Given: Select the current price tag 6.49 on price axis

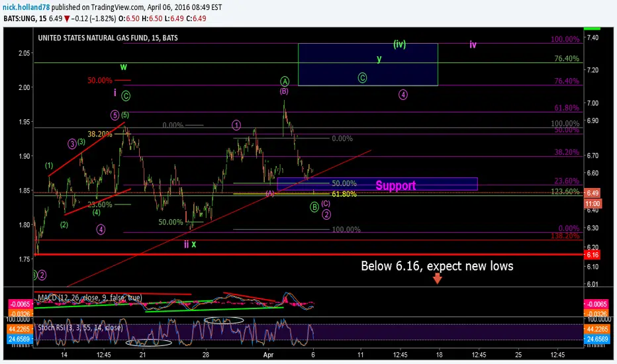Looking at the screenshot, I should 593,193.
